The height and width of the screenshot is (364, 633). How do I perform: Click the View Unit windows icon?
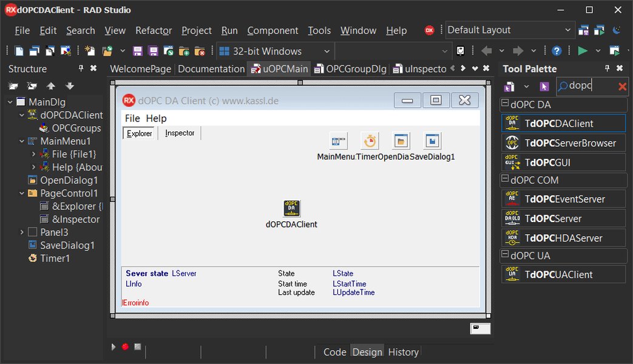tap(35, 51)
